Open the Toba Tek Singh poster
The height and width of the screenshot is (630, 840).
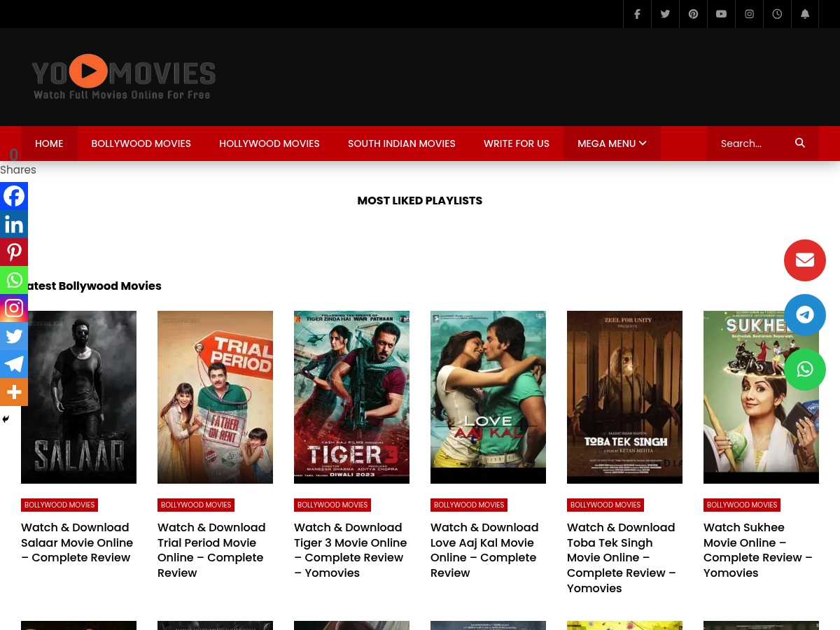[624, 397]
